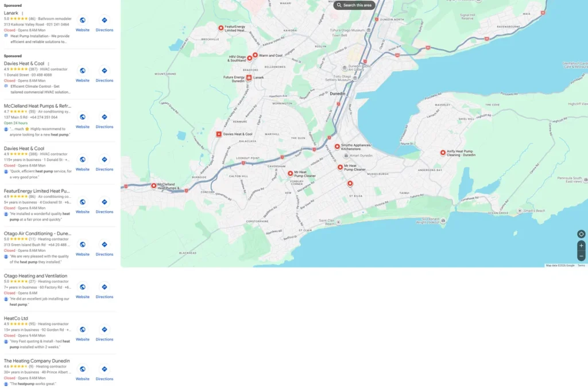
Task: Click the Toitū Otago Settlers Museum marker
Action: coord(355,79)
